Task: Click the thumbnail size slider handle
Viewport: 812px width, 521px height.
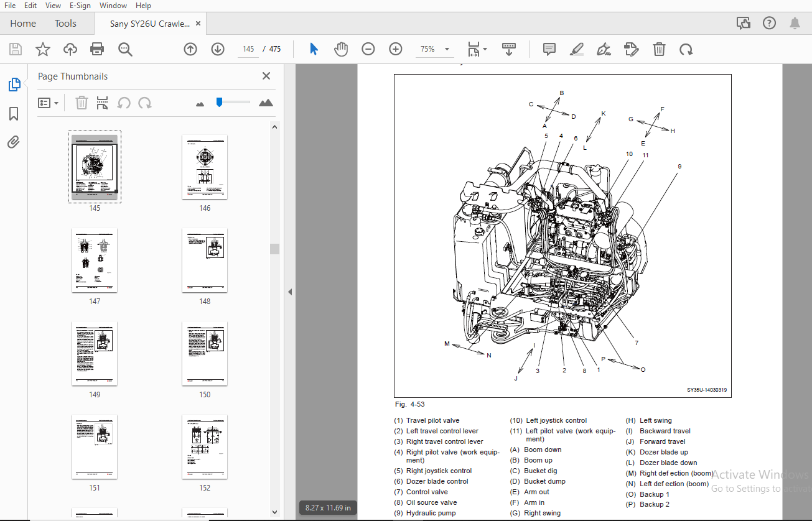Action: click(219, 102)
